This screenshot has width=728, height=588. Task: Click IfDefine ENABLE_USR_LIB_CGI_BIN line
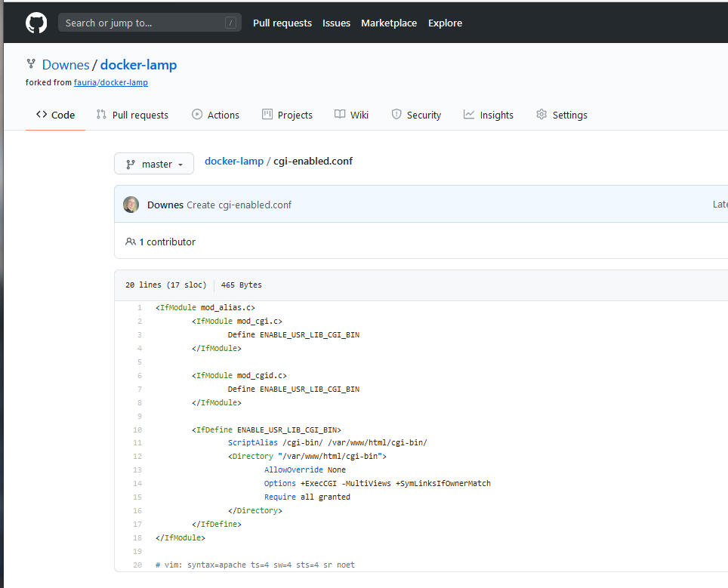(x=267, y=429)
